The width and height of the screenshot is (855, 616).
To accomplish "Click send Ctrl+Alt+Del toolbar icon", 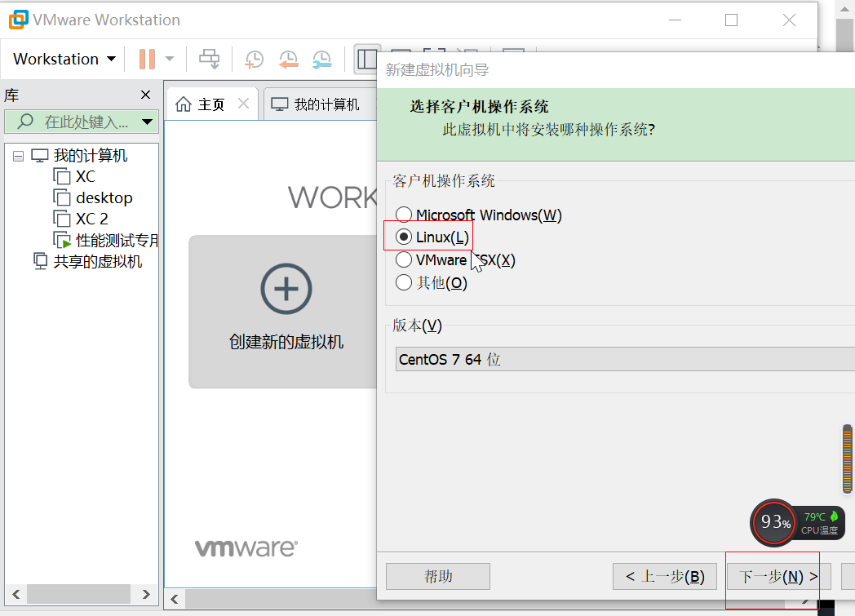I will click(210, 59).
